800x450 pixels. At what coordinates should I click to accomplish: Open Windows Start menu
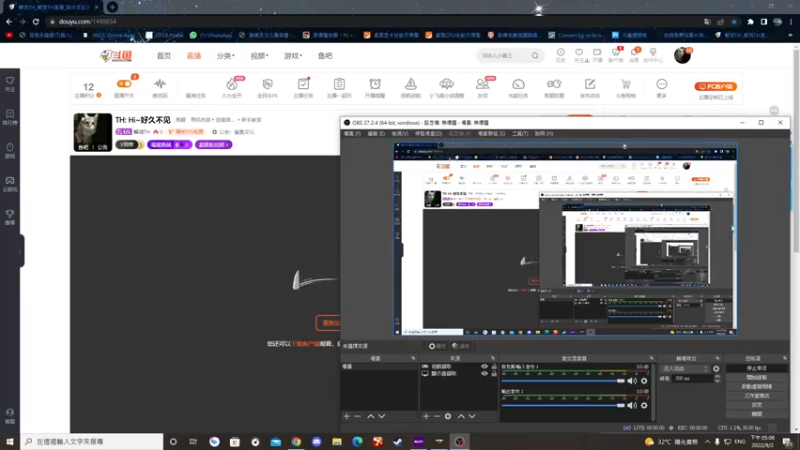[10, 441]
